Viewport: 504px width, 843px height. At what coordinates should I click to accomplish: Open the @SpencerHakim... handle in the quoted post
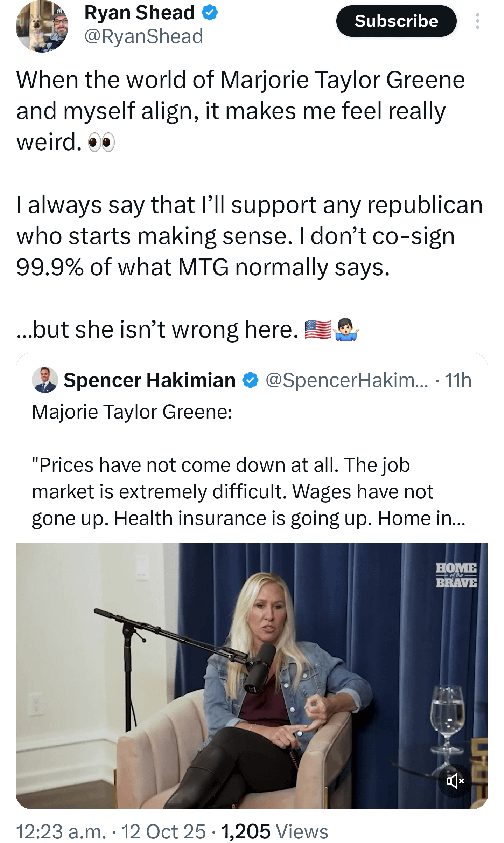(x=346, y=380)
